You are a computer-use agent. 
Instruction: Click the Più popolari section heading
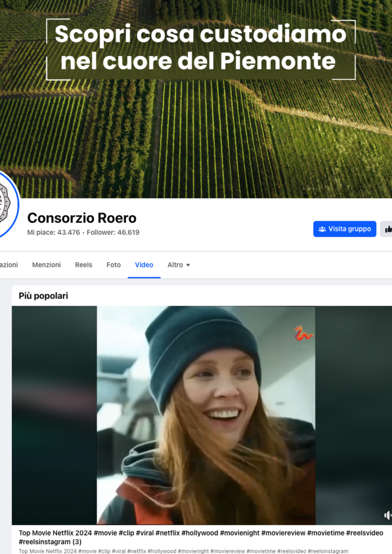click(x=44, y=296)
